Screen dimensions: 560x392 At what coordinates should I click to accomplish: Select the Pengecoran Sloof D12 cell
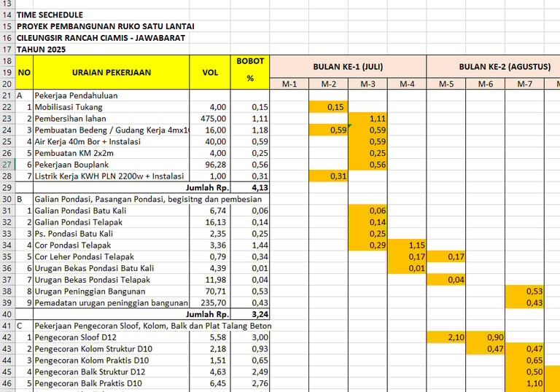[112, 337]
